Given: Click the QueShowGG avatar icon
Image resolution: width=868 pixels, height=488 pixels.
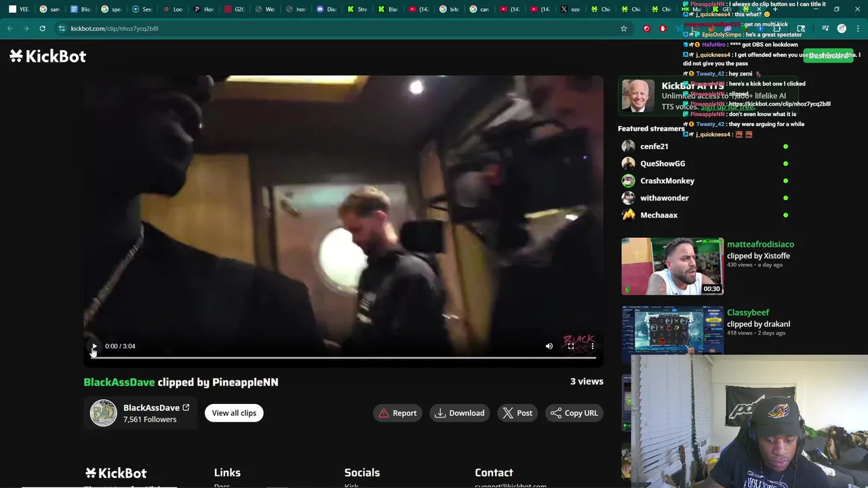Looking at the screenshot, I should point(629,163).
